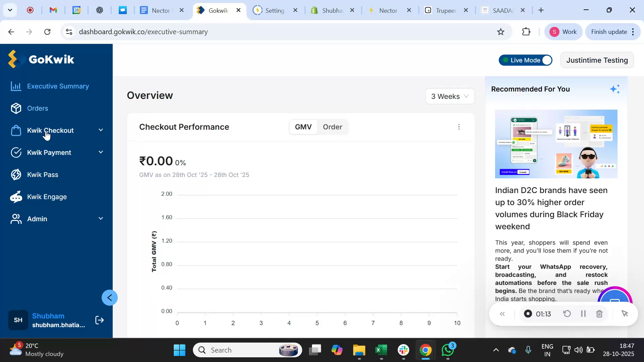
Task: Switch to the Order tab in Checkout Performance
Action: pyautogui.click(x=332, y=127)
